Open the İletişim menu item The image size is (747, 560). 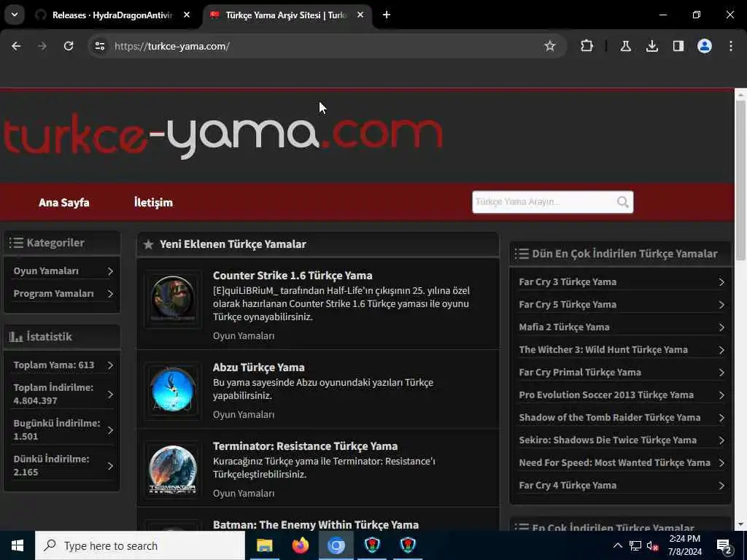click(x=153, y=203)
